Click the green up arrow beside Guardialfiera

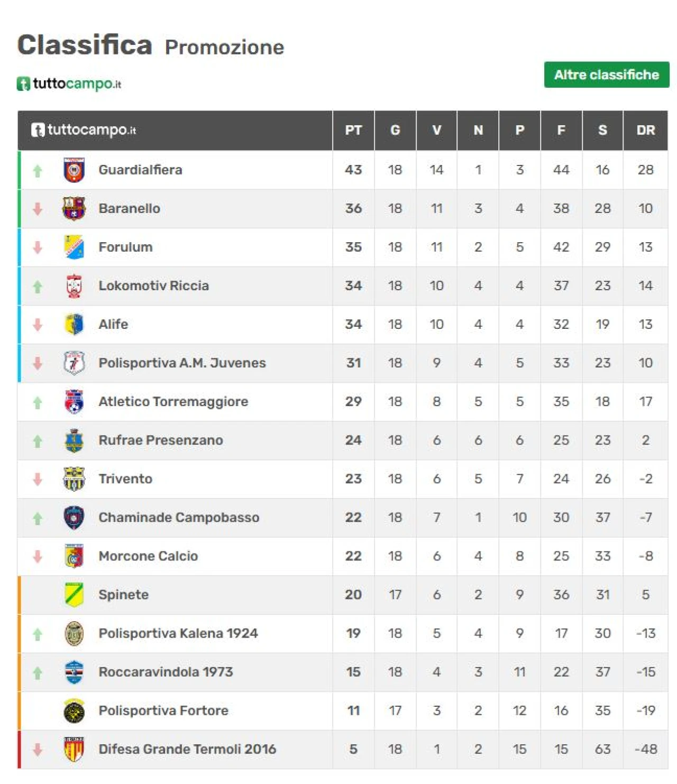coord(38,171)
